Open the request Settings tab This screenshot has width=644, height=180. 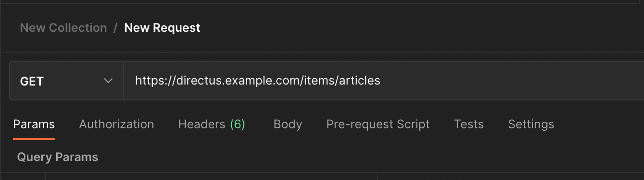click(x=531, y=124)
